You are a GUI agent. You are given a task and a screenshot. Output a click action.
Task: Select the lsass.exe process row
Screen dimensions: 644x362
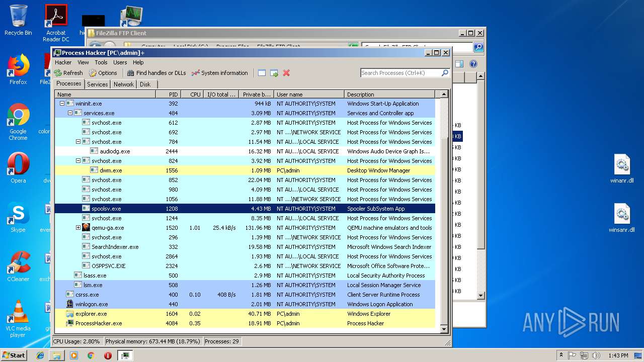(245, 276)
